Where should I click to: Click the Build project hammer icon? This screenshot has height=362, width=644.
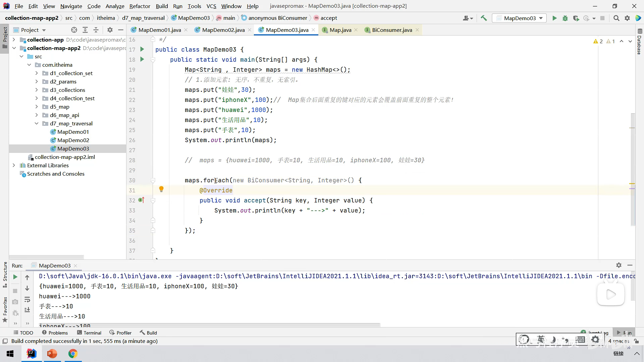click(484, 18)
